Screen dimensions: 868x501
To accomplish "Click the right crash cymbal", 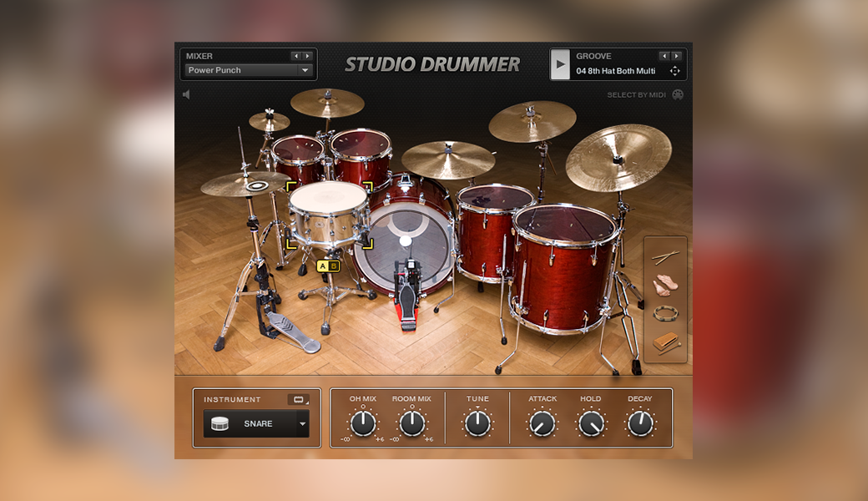I will pos(532,120).
